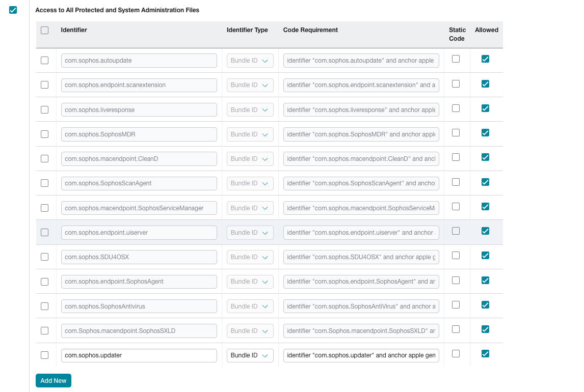Enable Static Code for com.sophos.endpoint.uiserver
The height and width of the screenshot is (392, 584).
[456, 231]
